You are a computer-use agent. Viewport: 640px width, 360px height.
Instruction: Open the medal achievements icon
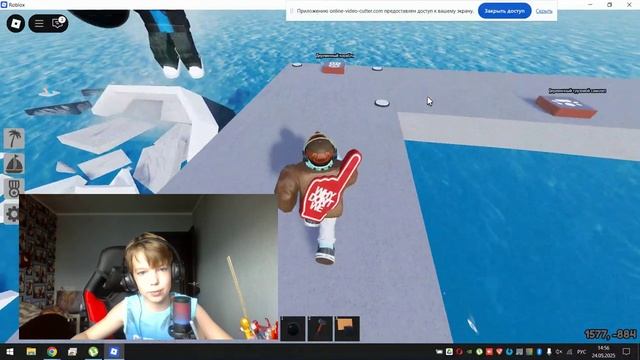pos(14,189)
